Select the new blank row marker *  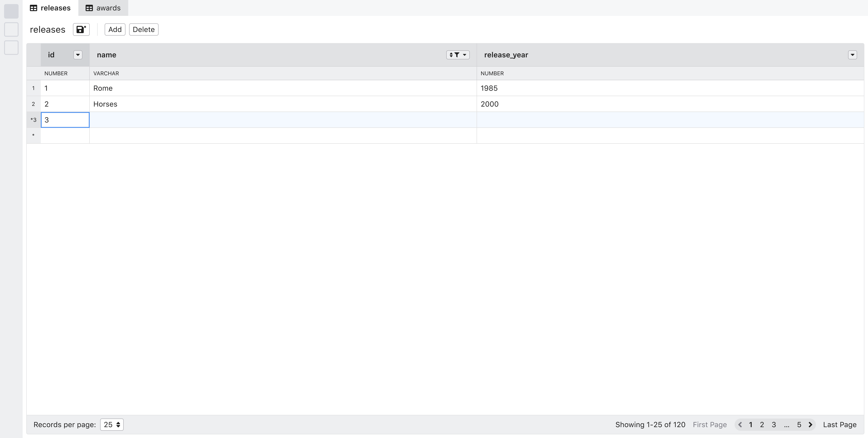[33, 136]
